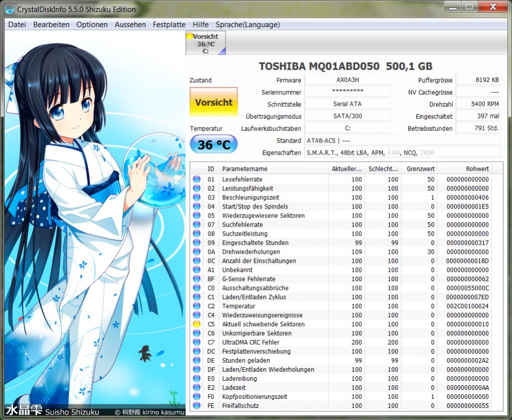Image resolution: width=512 pixels, height=420 pixels.
Task: Click status orb for 04 Start/Stop des Spindels
Action: [196, 206]
